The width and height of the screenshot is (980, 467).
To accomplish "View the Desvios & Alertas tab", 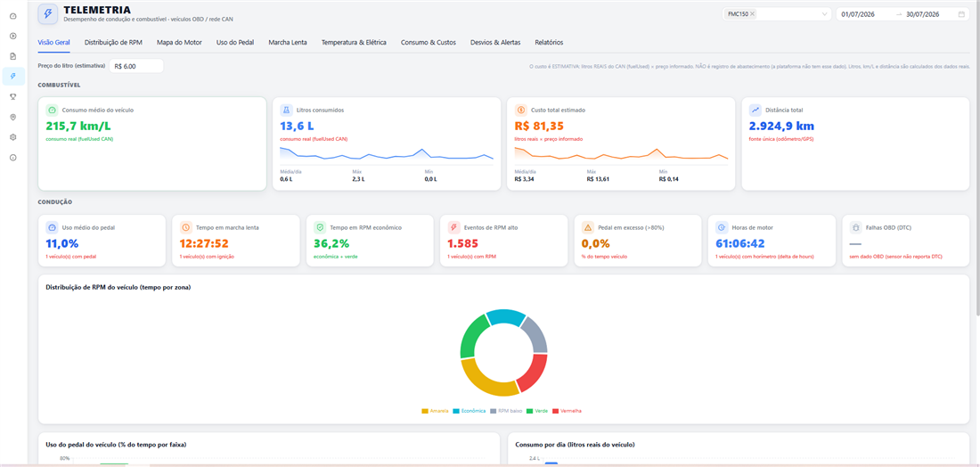I will click(x=495, y=43).
